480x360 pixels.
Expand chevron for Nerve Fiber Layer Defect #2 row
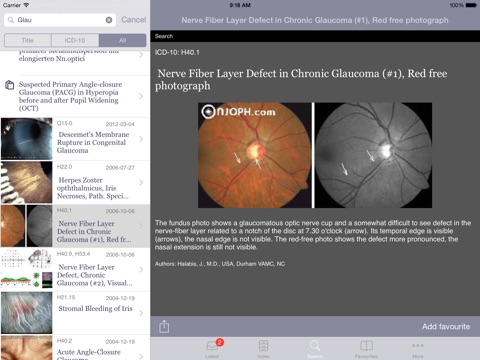141,269
